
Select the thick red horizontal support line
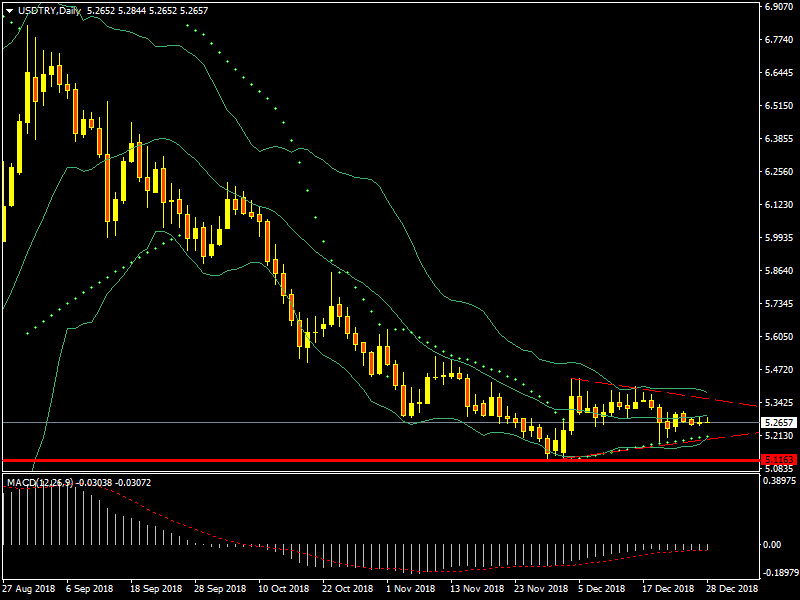coord(300,460)
